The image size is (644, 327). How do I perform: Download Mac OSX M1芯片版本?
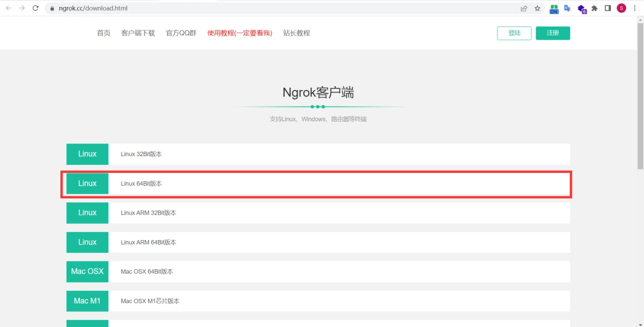click(318, 301)
